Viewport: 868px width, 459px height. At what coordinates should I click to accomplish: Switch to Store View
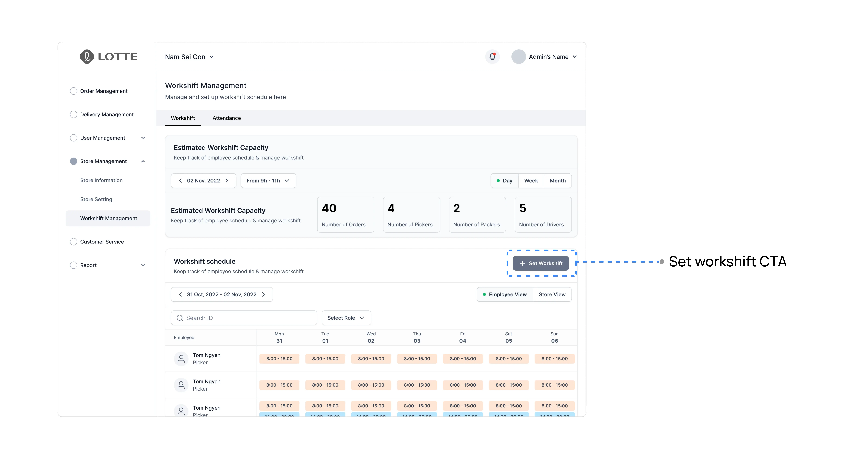pos(552,295)
